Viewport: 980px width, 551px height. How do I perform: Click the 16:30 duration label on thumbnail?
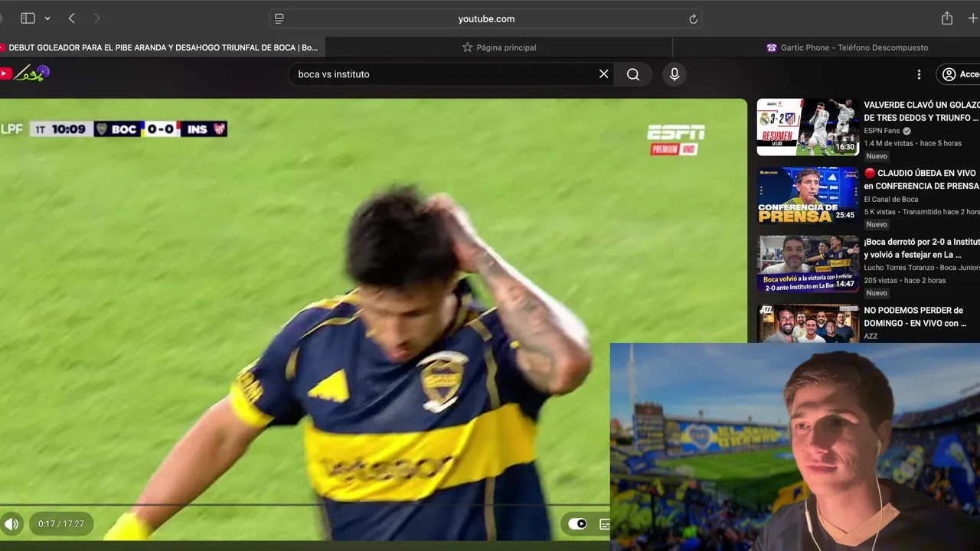(x=844, y=147)
